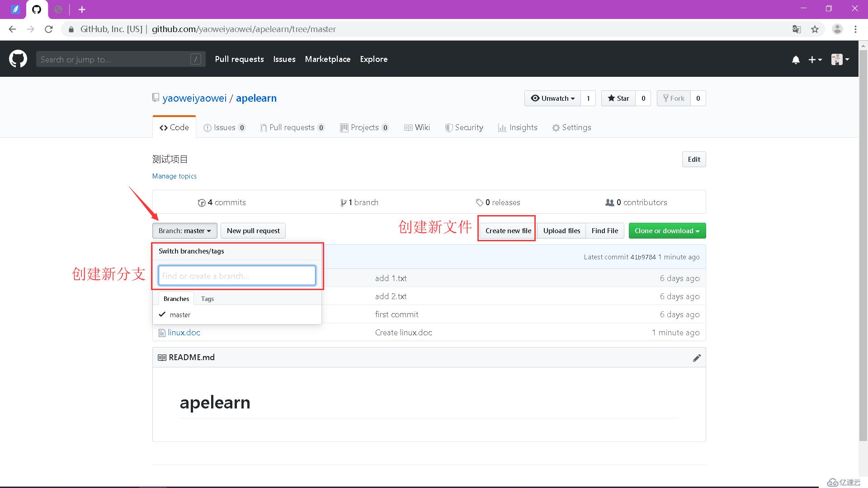This screenshot has width=868, height=488.
Task: Click the Upload files button
Action: (561, 230)
